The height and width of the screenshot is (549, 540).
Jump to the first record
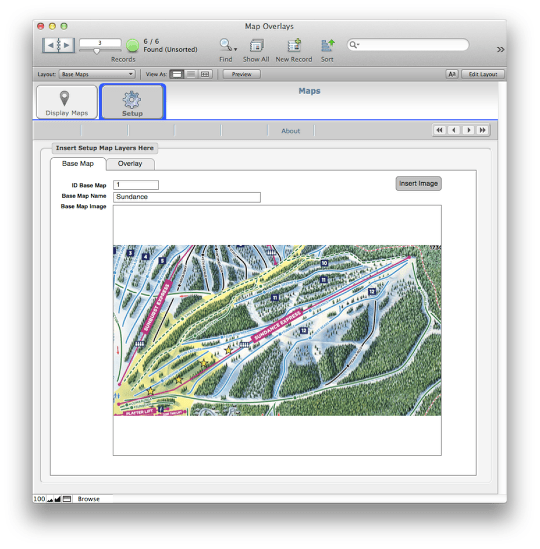pos(439,130)
